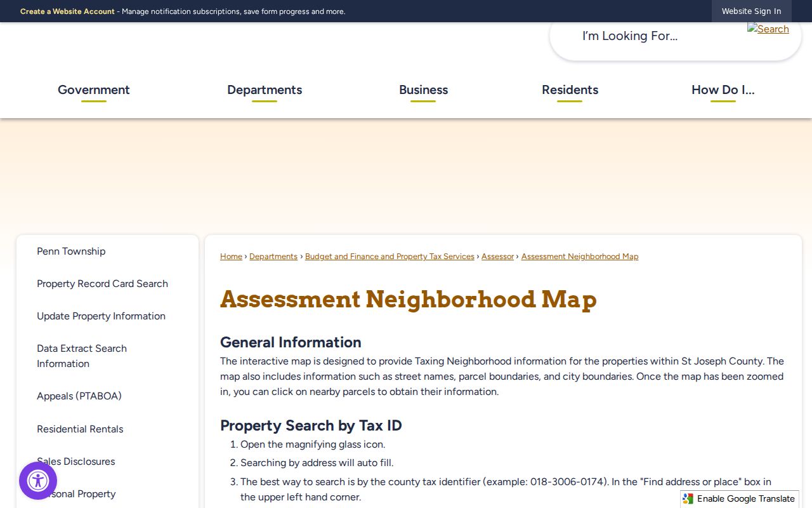This screenshot has height=508, width=812.
Task: Go to Departments breadcrumb link
Action: [x=273, y=257]
